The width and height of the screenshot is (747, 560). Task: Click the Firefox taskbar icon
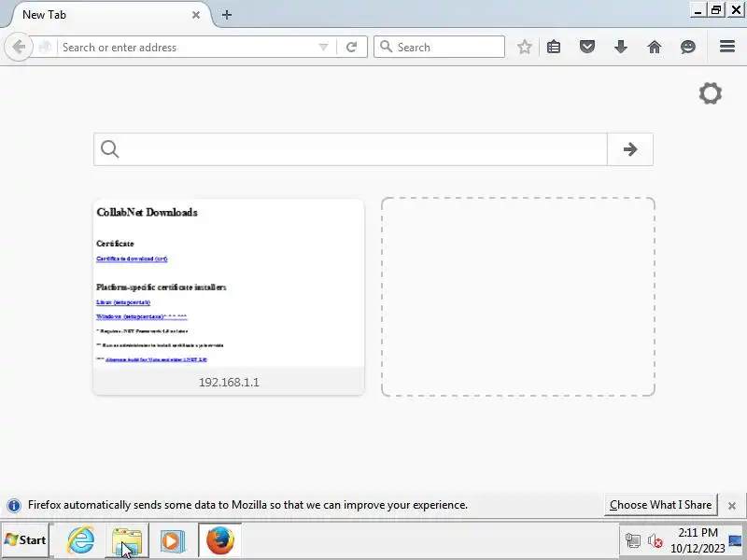220,540
